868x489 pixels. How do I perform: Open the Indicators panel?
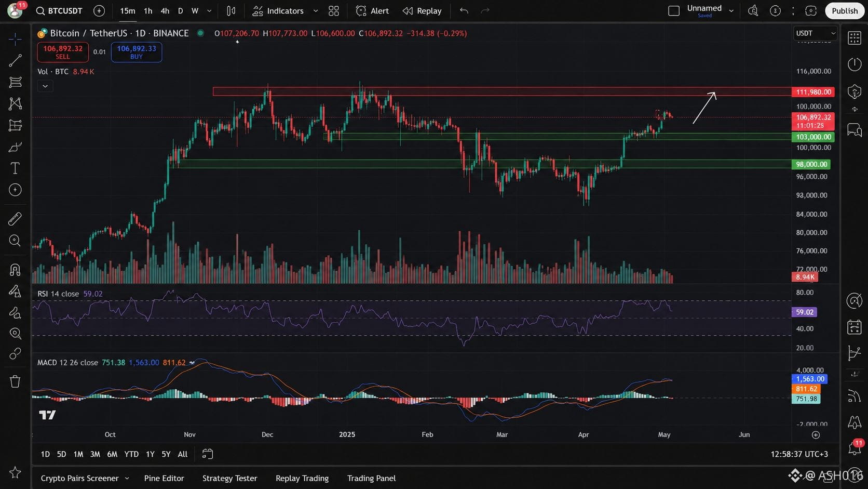pos(278,11)
